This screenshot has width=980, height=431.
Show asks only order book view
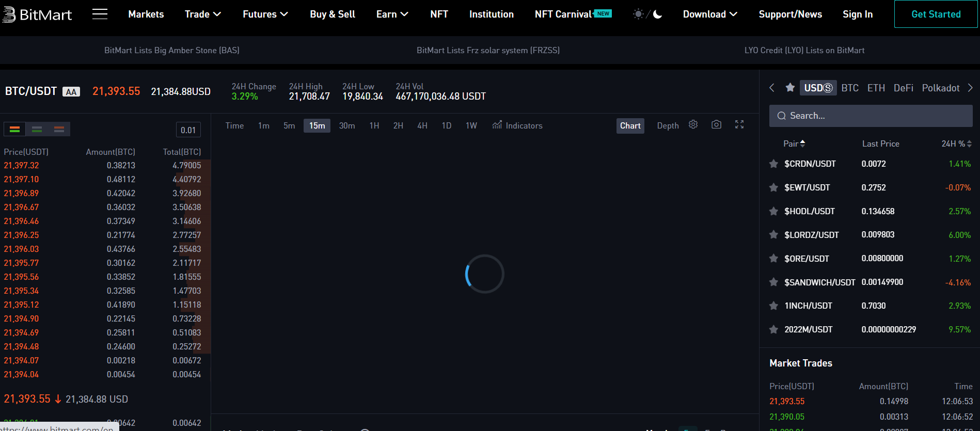59,129
